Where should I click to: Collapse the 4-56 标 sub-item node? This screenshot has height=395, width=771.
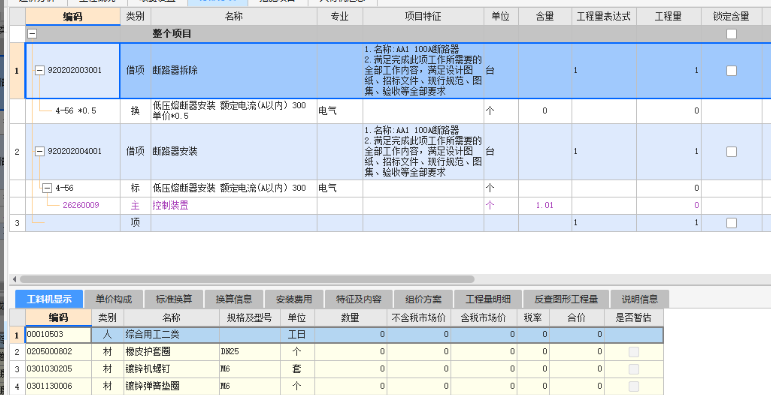point(47,188)
